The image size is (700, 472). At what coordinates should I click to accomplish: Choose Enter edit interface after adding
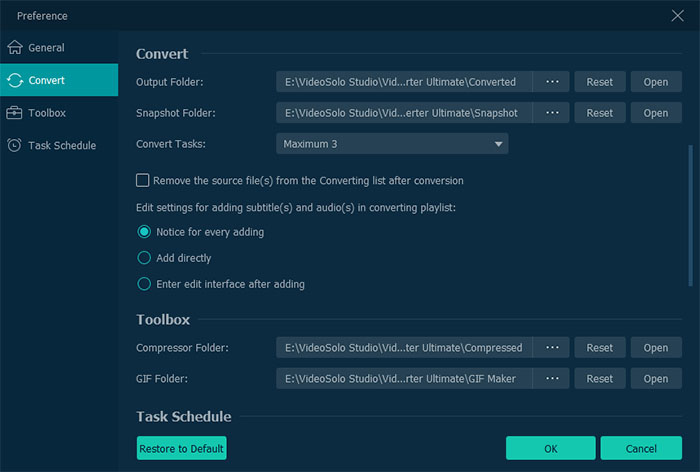pyautogui.click(x=144, y=284)
